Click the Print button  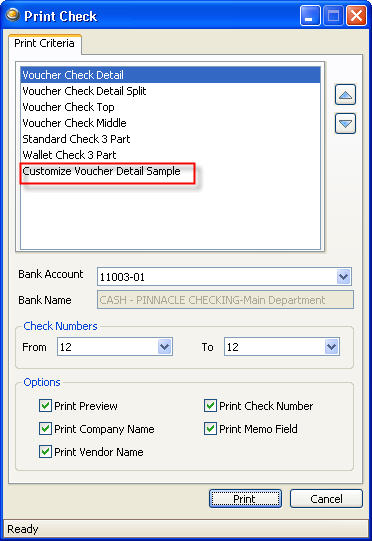click(x=245, y=499)
